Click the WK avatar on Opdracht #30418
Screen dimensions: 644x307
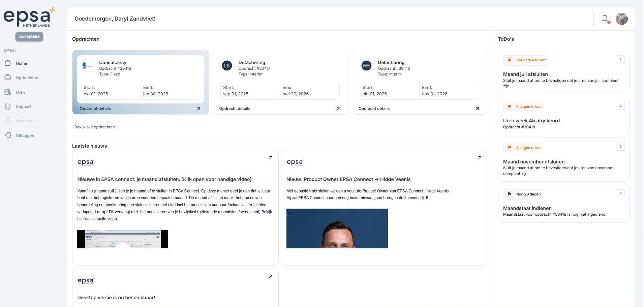point(366,66)
